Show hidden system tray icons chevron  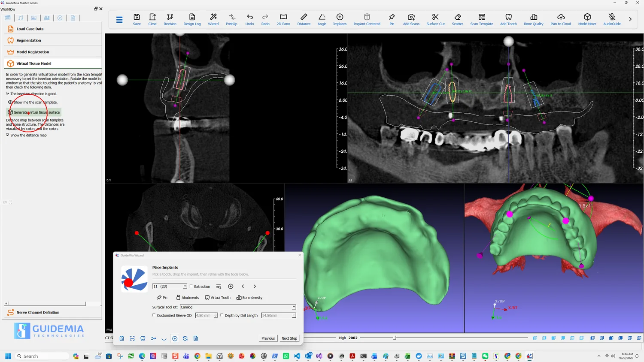599,356
